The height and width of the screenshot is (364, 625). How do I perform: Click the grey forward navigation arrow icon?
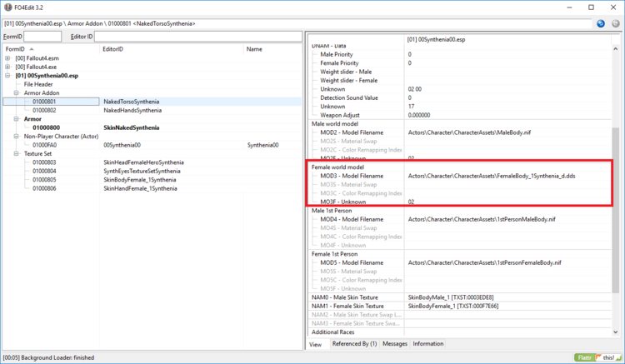click(x=616, y=23)
